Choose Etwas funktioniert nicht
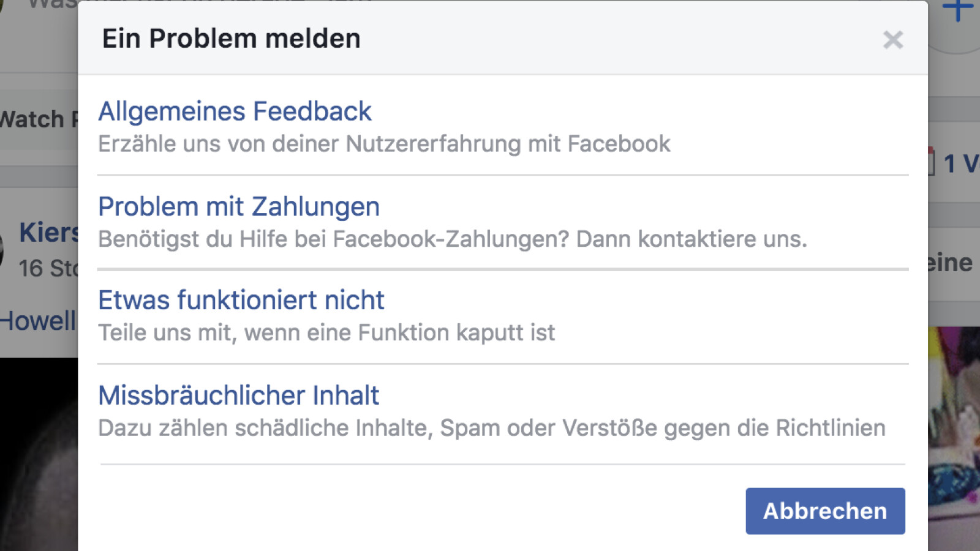This screenshot has height=551, width=980. [x=241, y=301]
